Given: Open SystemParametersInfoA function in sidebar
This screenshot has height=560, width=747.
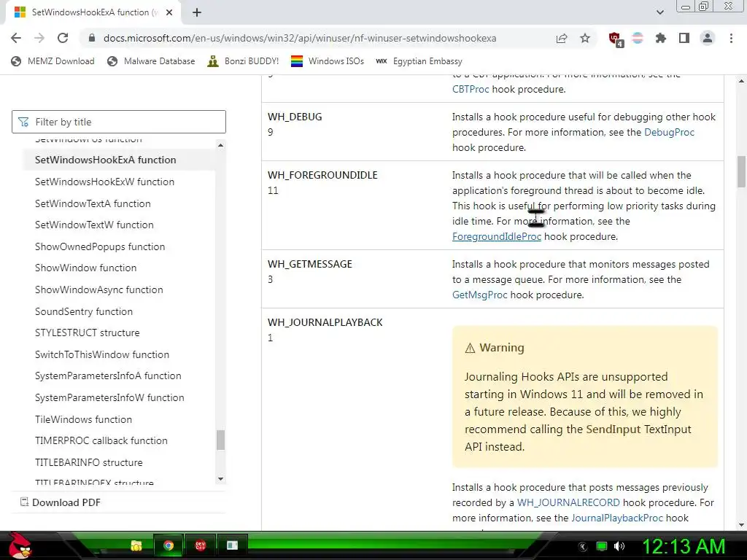Looking at the screenshot, I should 108,376.
